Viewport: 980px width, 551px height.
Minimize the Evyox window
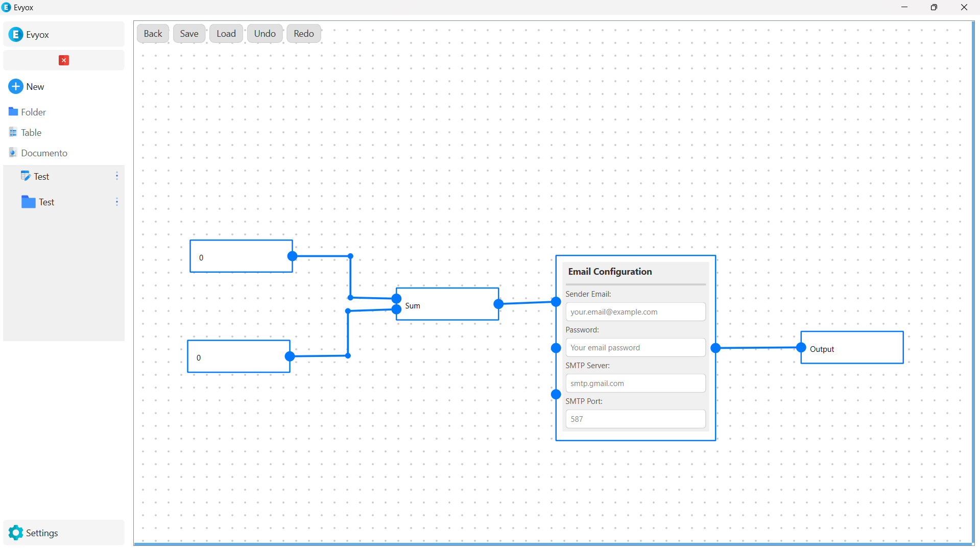[904, 7]
